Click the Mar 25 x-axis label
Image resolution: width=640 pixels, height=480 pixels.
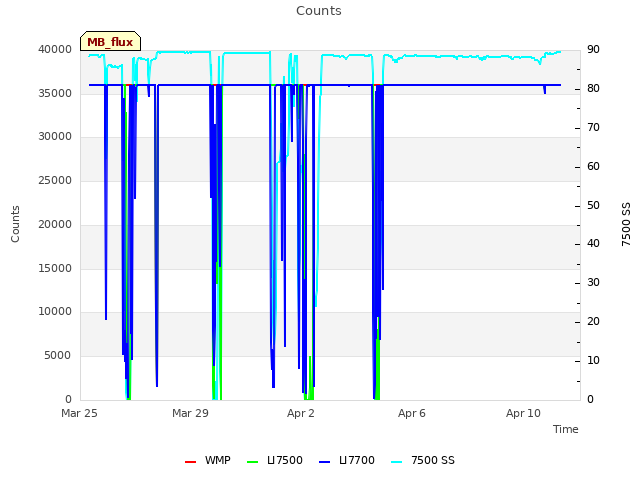pos(79,413)
